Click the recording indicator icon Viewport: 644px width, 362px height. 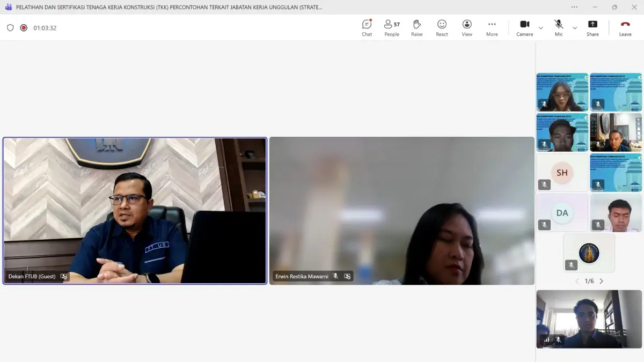(24, 28)
